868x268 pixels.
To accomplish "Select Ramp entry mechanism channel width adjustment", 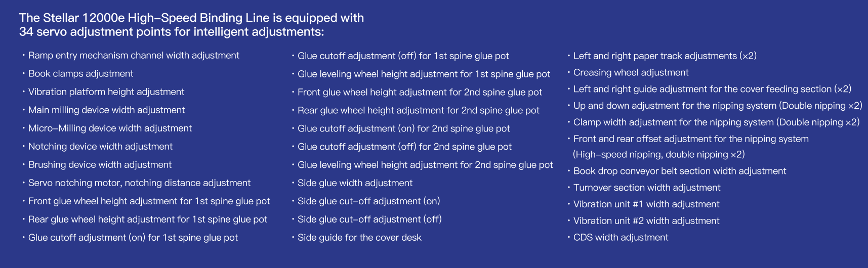I will click(134, 56).
